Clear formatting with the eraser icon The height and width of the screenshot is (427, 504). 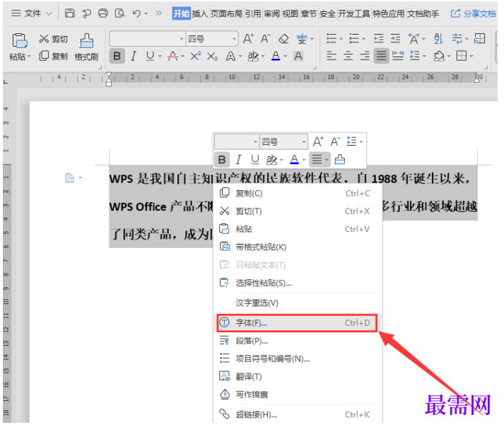click(x=283, y=39)
